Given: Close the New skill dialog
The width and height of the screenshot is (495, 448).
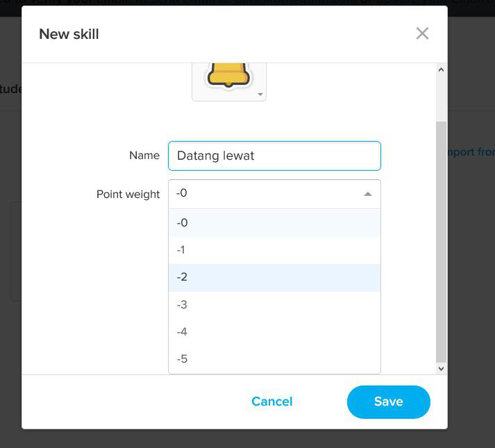Looking at the screenshot, I should coord(422,33).
